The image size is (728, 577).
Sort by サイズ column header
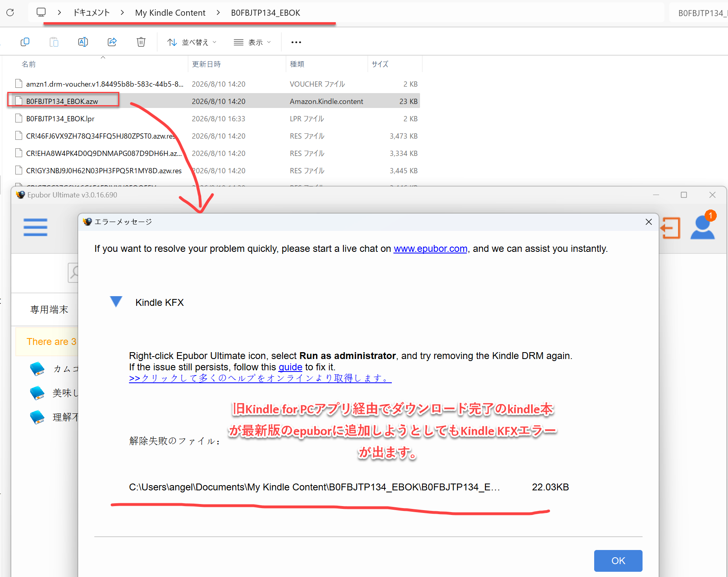click(x=380, y=64)
